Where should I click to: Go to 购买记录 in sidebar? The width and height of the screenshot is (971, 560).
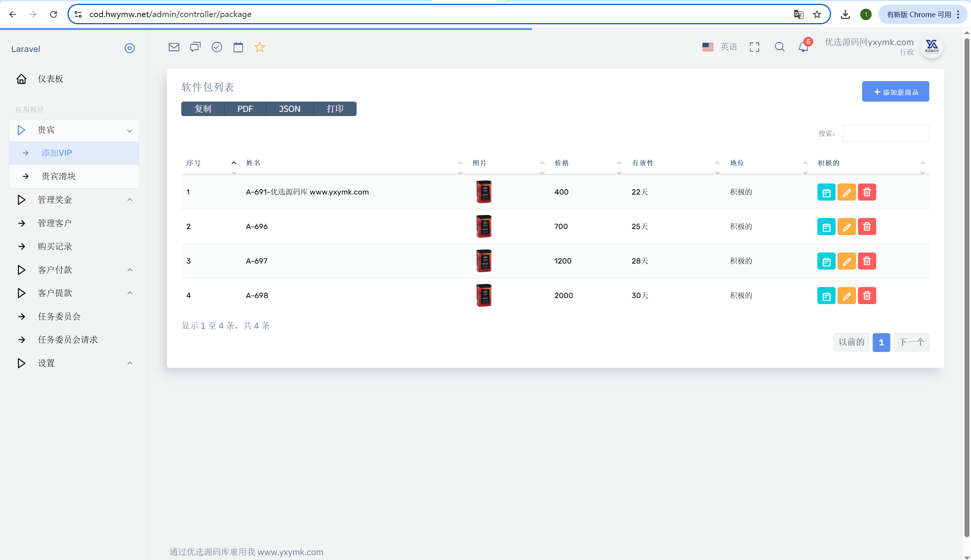coord(55,246)
